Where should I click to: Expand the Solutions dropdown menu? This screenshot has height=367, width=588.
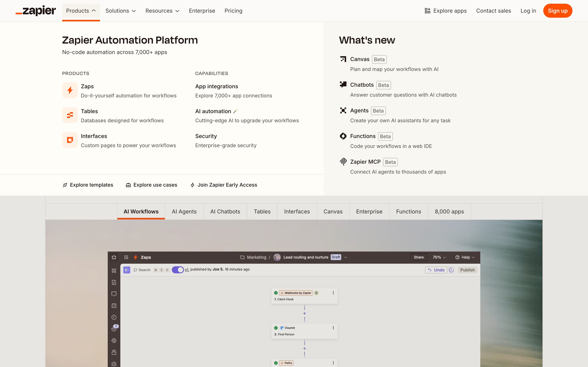point(121,11)
